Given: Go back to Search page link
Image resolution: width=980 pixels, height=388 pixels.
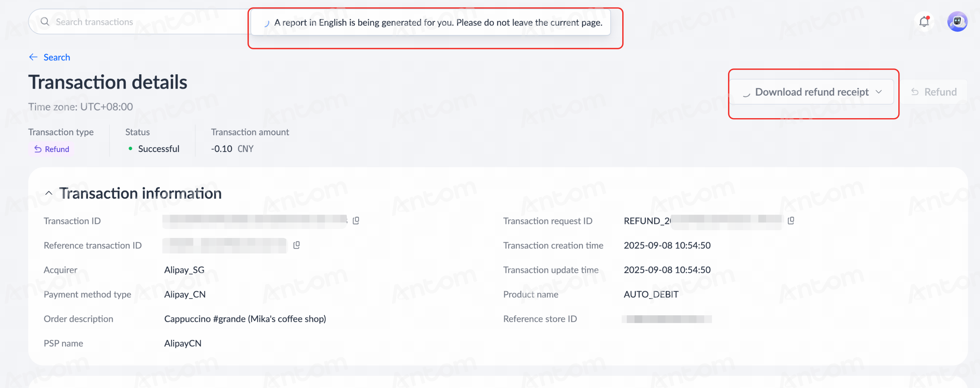Looking at the screenshot, I should [57, 57].
